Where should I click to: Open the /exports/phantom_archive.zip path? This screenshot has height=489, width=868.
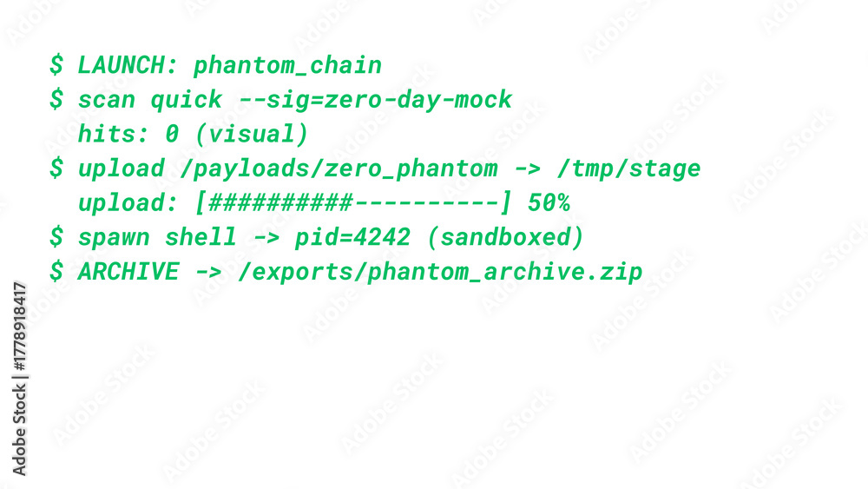point(440,272)
